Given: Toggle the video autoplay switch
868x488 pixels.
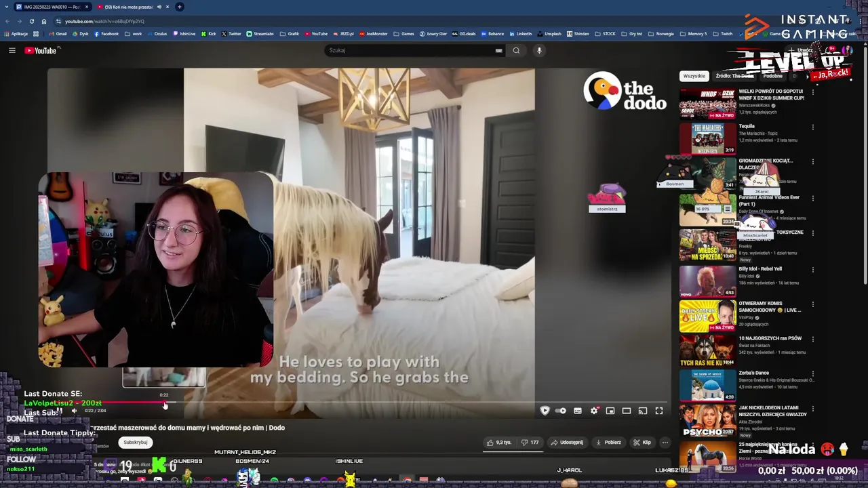Looking at the screenshot, I should pyautogui.click(x=561, y=411).
